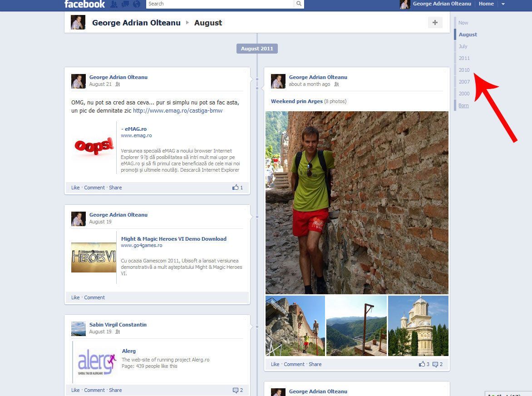Click comment bubble on Weekend prin Arges album

coord(437,364)
